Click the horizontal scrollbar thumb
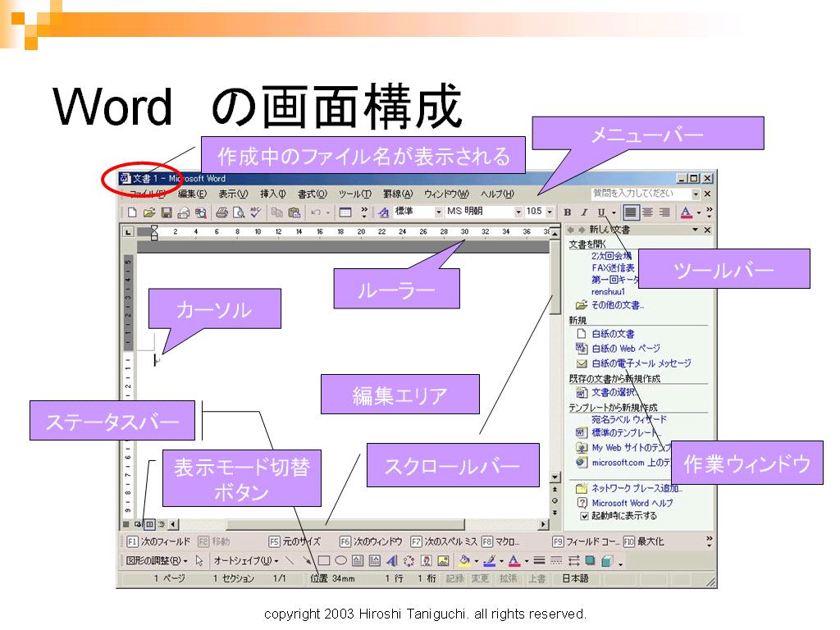Image resolution: width=840 pixels, height=630 pixels. click(346, 524)
